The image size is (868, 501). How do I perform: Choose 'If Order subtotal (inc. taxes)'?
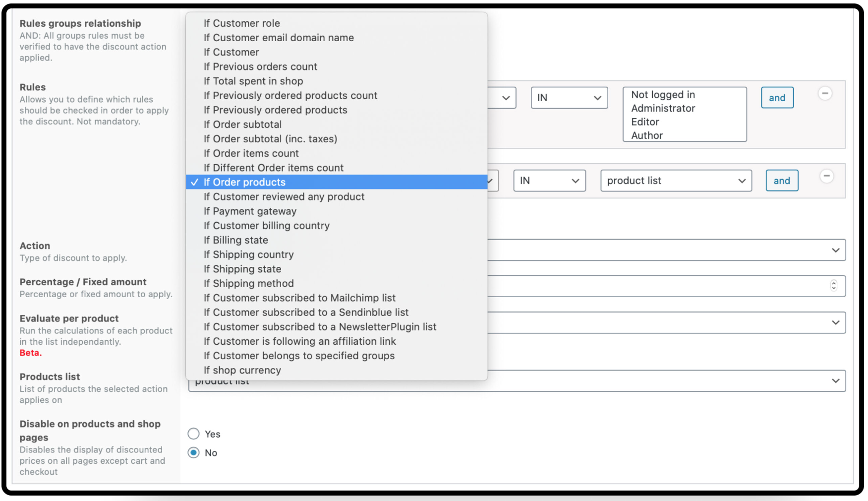coord(270,139)
